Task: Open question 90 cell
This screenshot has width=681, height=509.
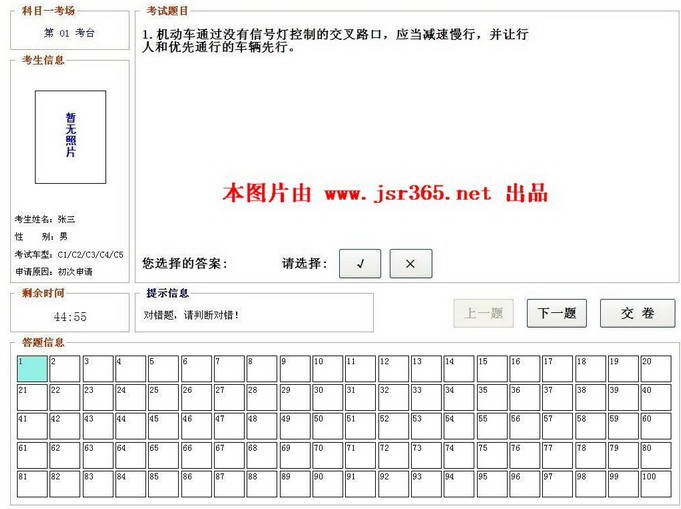Action: [327, 484]
